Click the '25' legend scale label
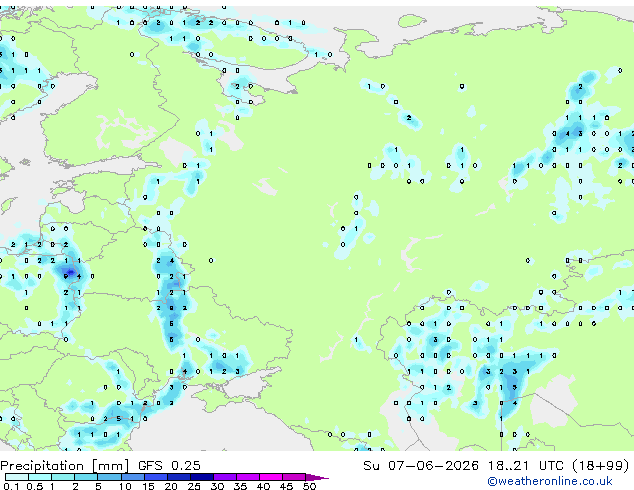634x490 pixels. click(x=194, y=486)
